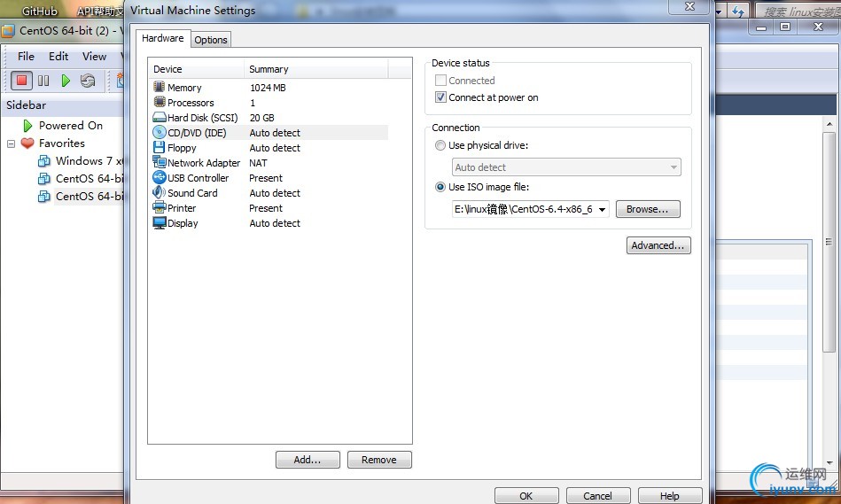Click the GitHub item at top
This screenshot has height=504, width=841.
tap(39, 11)
